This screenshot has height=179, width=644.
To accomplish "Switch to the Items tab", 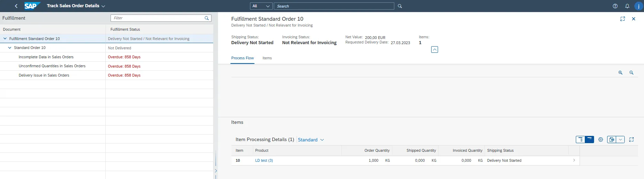I will [x=267, y=58].
